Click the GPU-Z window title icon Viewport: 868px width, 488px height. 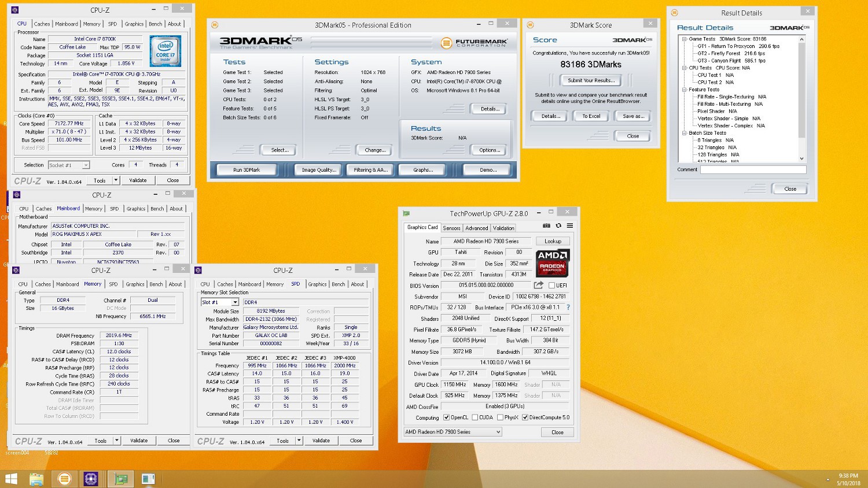point(406,213)
